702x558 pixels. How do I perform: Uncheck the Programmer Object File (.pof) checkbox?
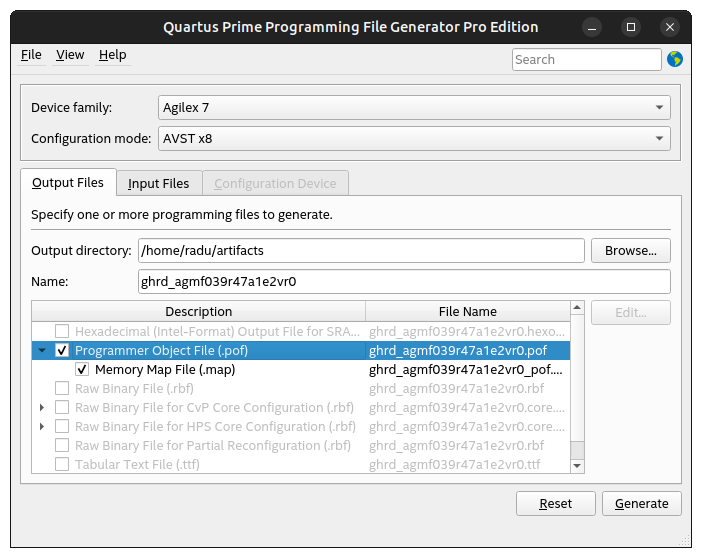tap(62, 350)
